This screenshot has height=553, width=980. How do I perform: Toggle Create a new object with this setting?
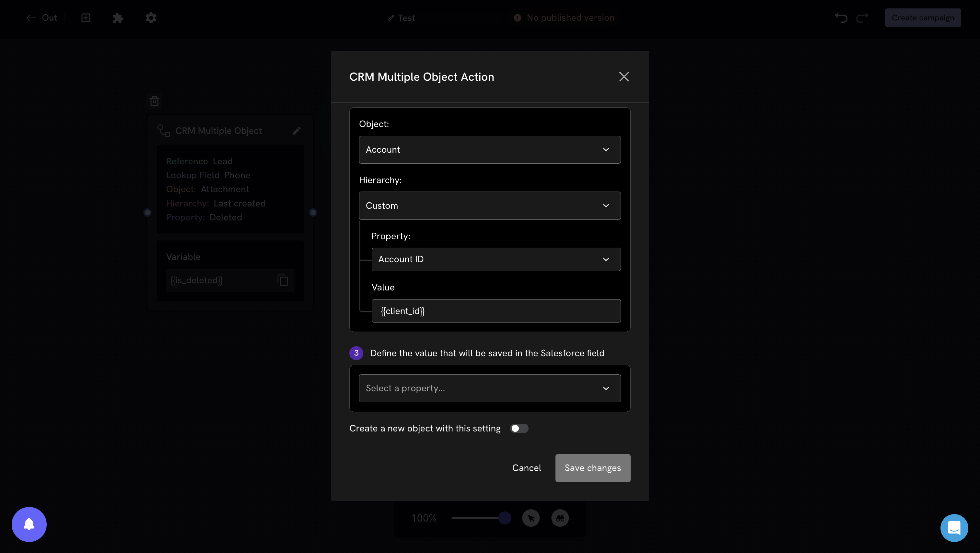[519, 429]
